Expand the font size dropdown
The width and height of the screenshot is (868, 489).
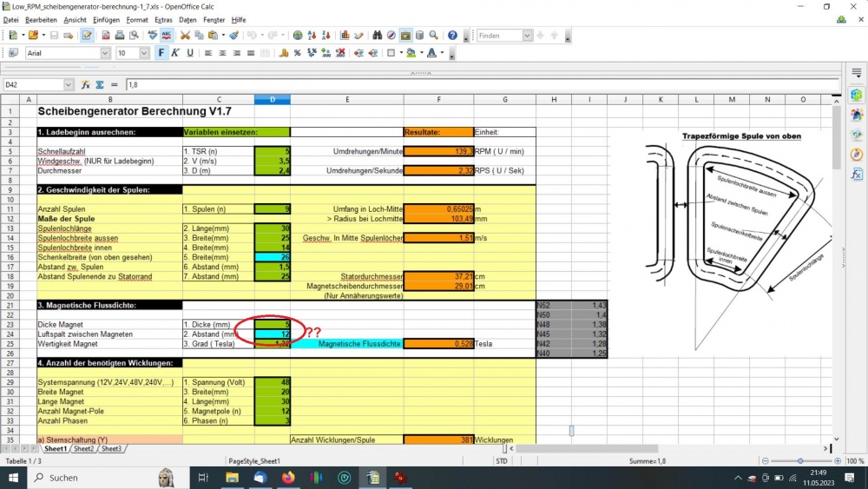(145, 53)
